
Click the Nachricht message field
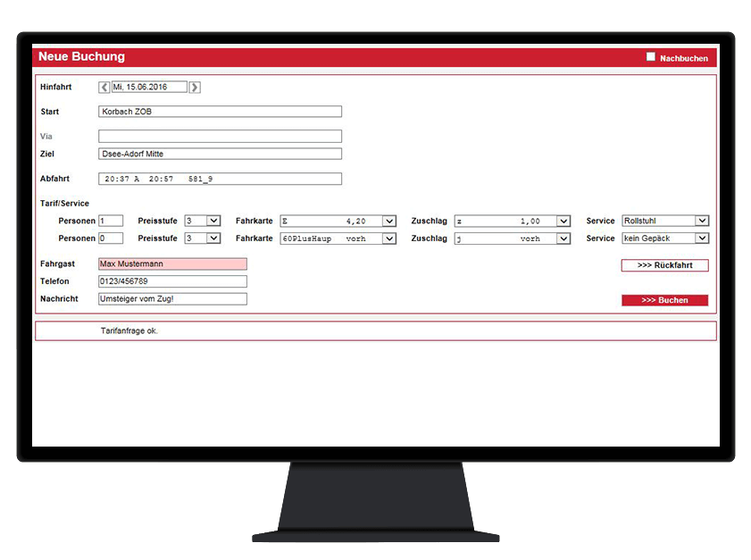[172, 298]
